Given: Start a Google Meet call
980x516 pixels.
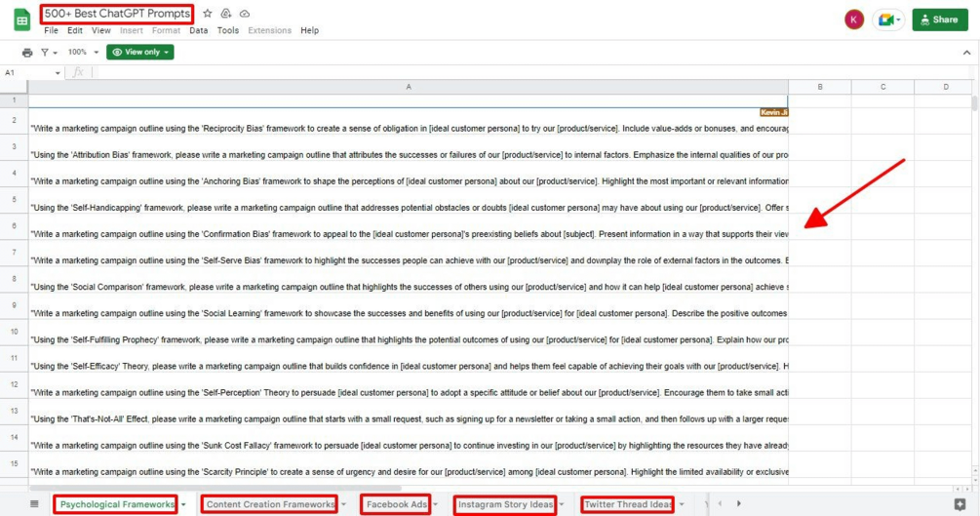Looking at the screenshot, I should pos(887,20).
